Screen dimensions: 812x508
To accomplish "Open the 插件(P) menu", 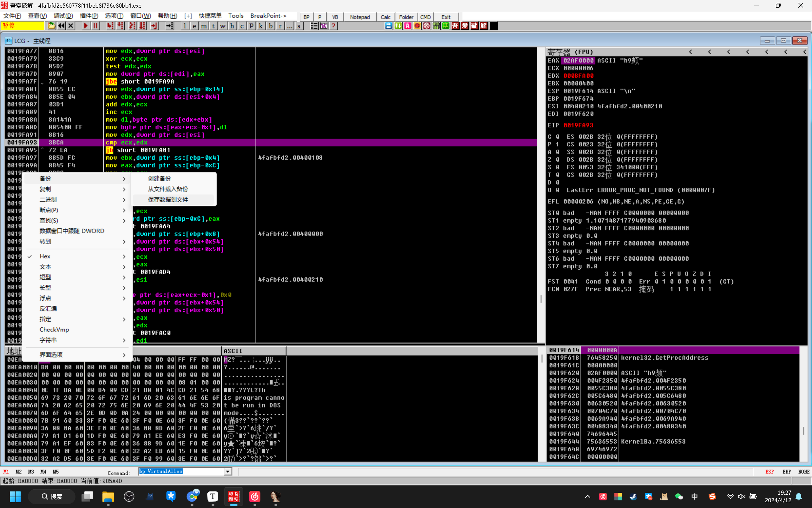I will [89, 16].
